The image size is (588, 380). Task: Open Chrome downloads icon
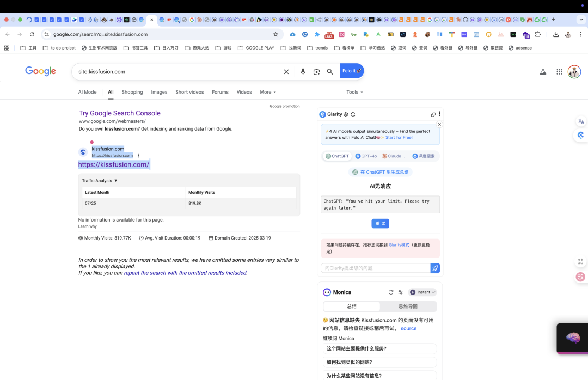coord(556,34)
